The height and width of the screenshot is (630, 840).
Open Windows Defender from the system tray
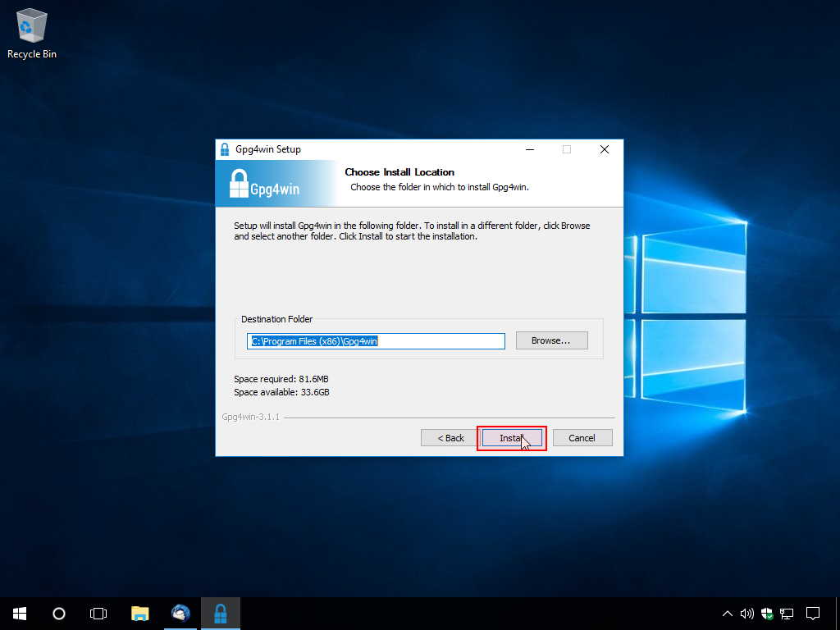click(766, 613)
